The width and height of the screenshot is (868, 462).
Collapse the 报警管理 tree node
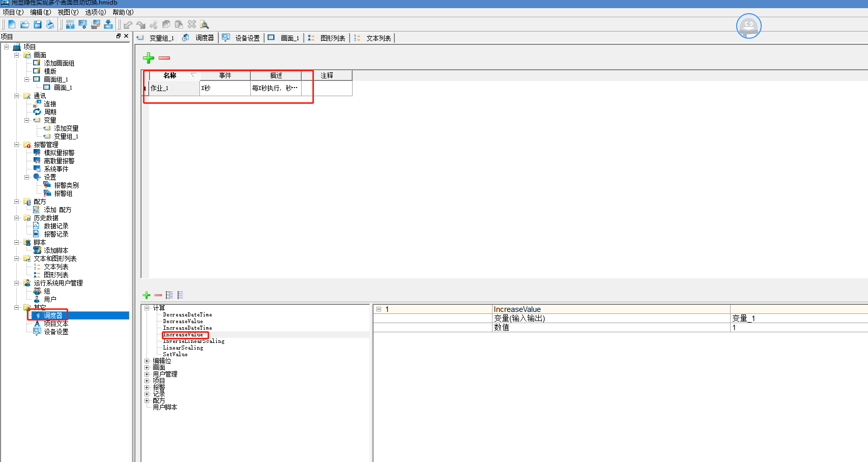click(17, 145)
